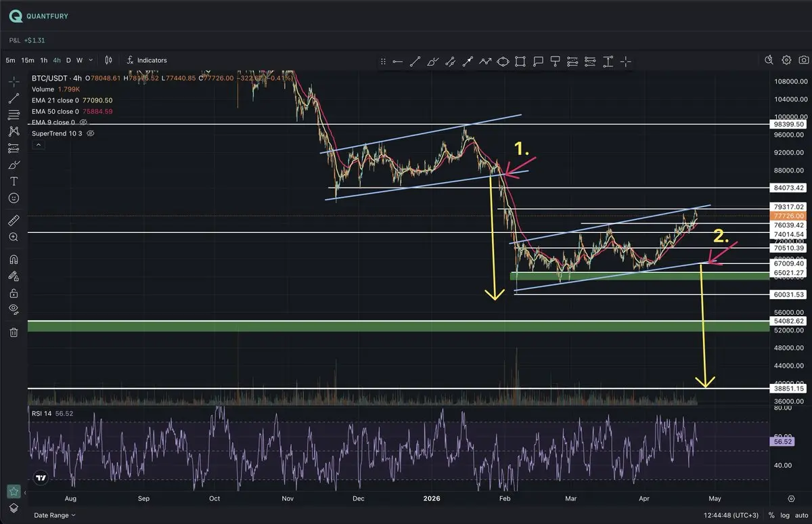Select the rectangle tool in favorites toolbar

pyautogui.click(x=520, y=62)
